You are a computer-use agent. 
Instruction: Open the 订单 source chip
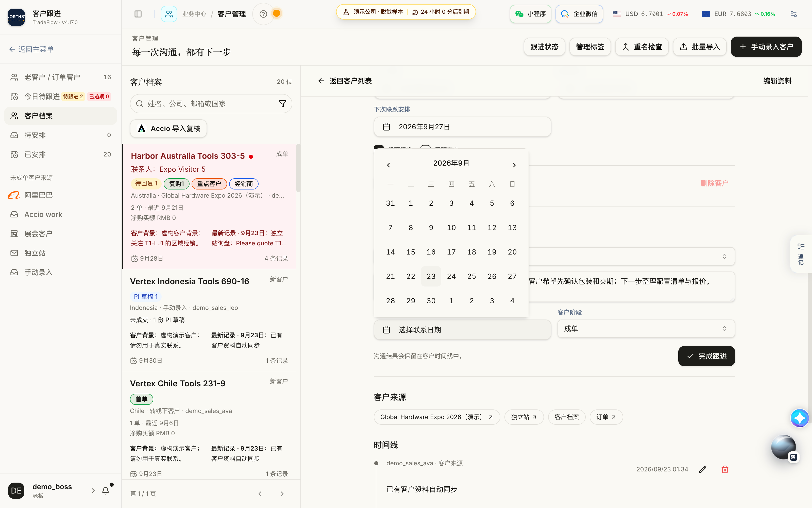[606, 417]
